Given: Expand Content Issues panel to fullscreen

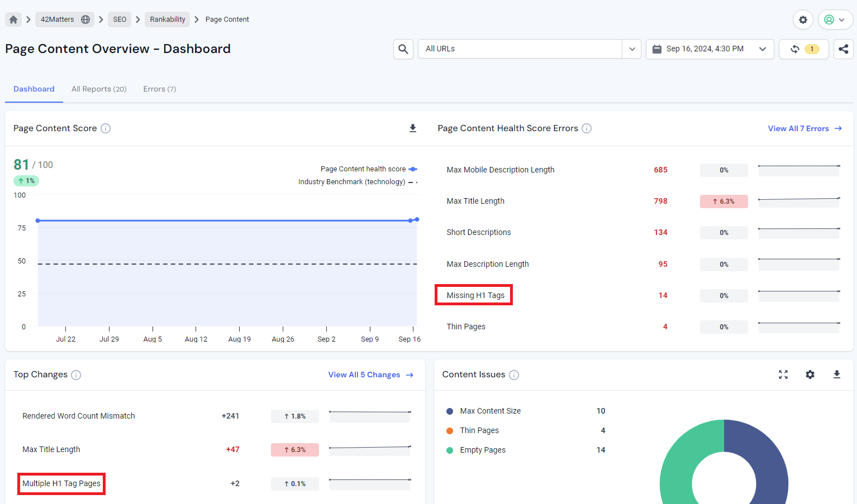Looking at the screenshot, I should click(783, 375).
